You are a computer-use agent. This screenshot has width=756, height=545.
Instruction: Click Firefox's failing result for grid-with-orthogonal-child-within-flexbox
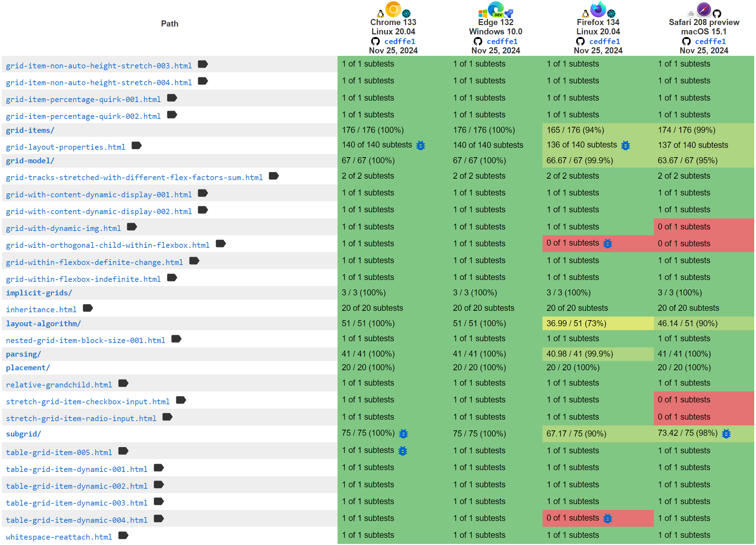(573, 243)
